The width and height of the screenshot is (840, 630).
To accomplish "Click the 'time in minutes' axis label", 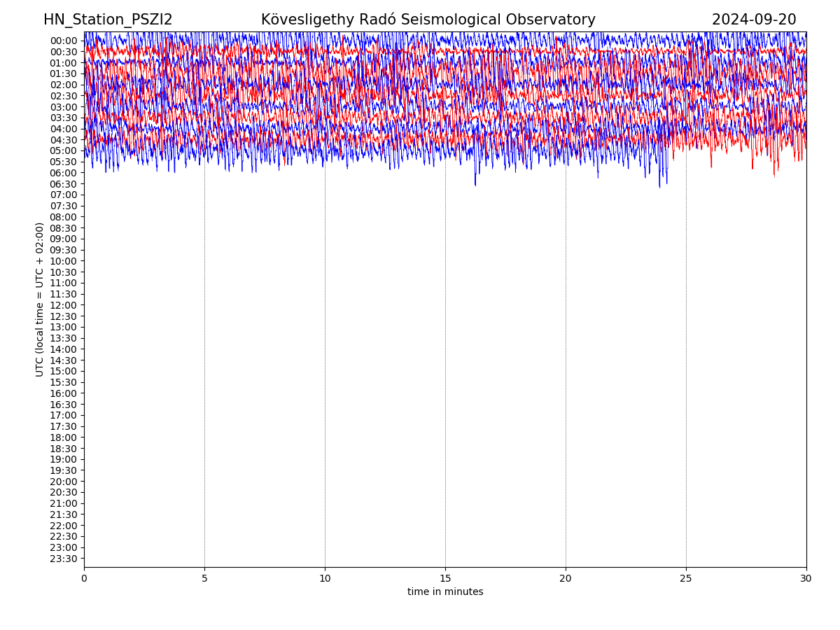I will (445, 592).
